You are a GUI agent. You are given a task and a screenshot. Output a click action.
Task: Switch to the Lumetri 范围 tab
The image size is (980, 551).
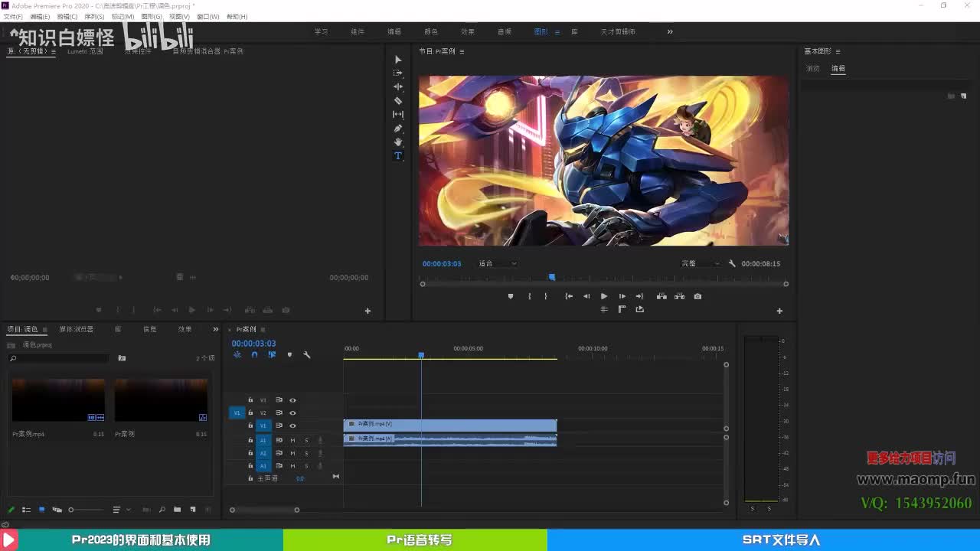85,51
